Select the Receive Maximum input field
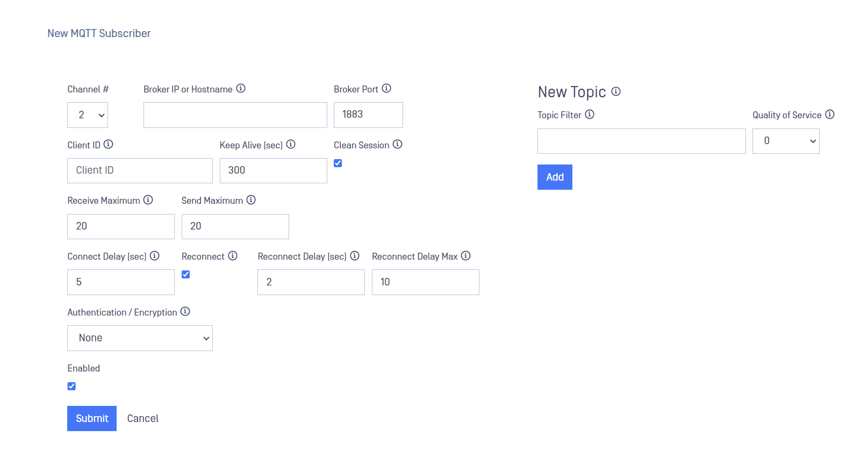 click(x=121, y=226)
